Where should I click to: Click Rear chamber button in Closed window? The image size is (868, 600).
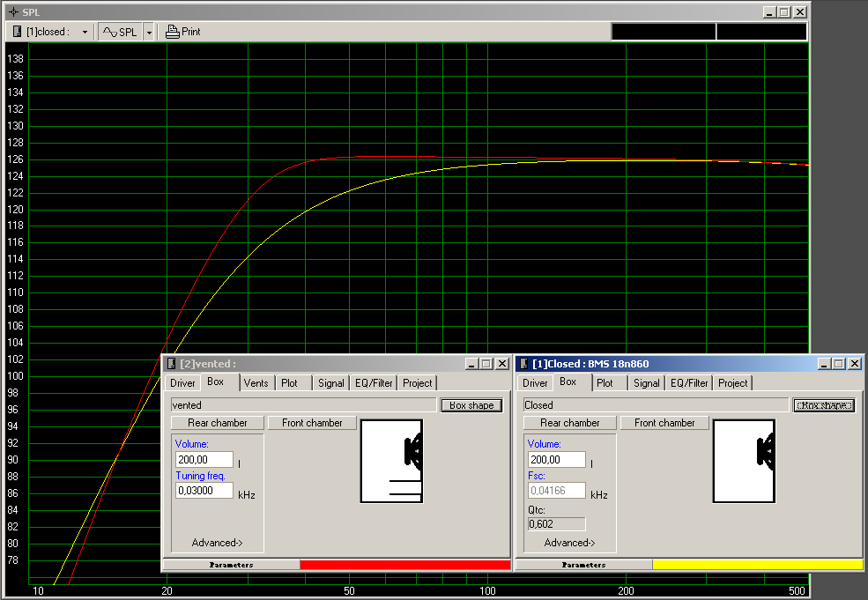(x=570, y=423)
